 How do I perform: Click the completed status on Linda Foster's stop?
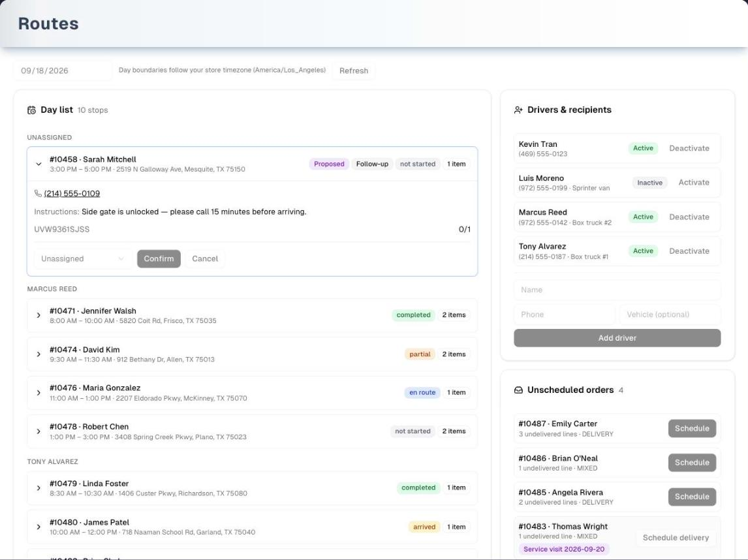[418, 488]
